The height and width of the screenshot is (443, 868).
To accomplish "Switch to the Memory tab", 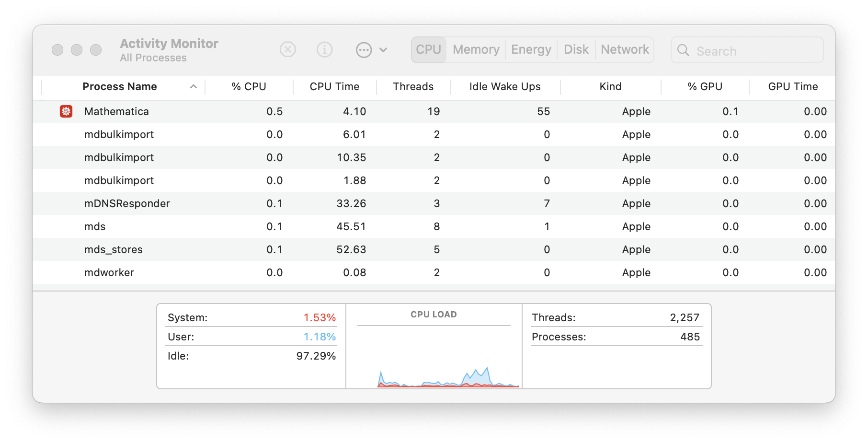I will 476,50.
